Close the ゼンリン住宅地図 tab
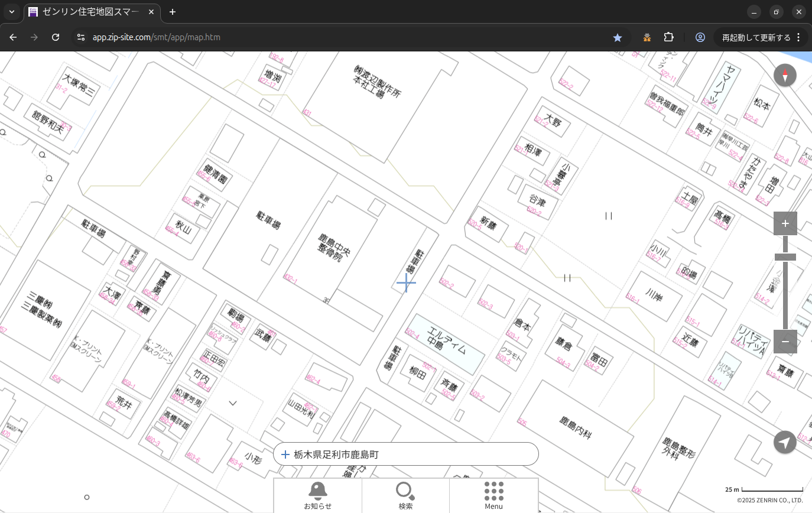812x513 pixels. pos(150,12)
